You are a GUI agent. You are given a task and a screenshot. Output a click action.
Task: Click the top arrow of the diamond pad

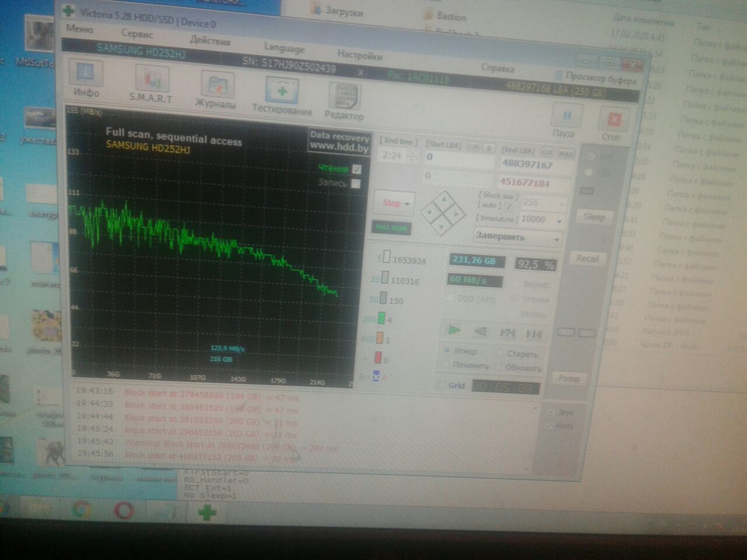pyautogui.click(x=445, y=201)
